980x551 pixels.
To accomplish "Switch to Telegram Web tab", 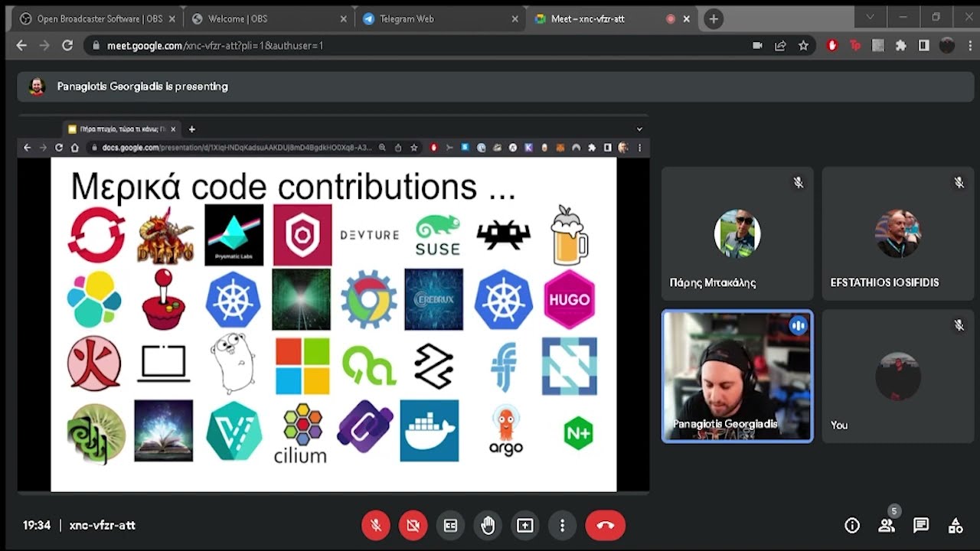I will [x=441, y=19].
